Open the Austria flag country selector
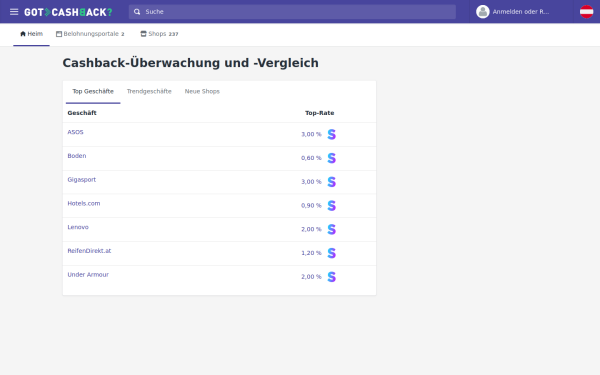This screenshot has height=375, width=600. click(586, 12)
